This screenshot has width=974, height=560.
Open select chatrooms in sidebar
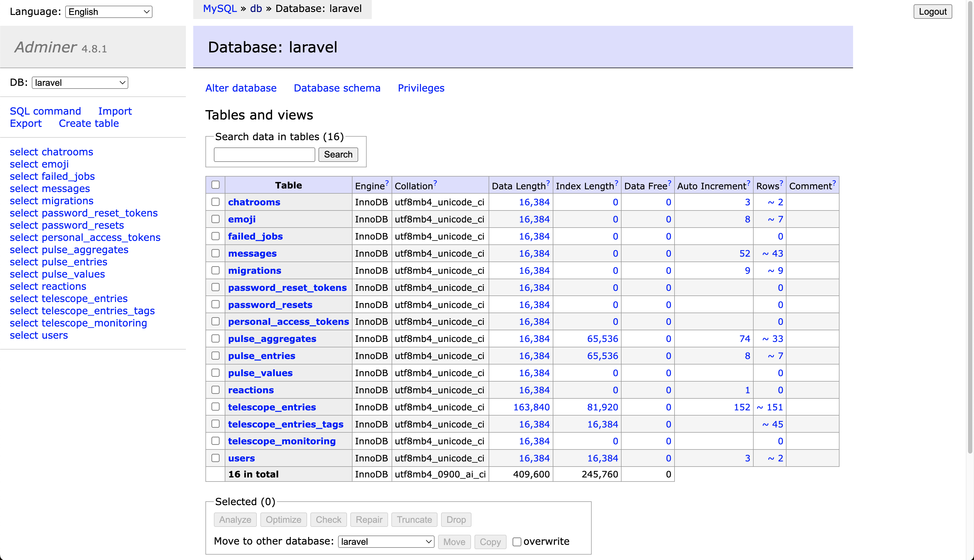coord(52,152)
